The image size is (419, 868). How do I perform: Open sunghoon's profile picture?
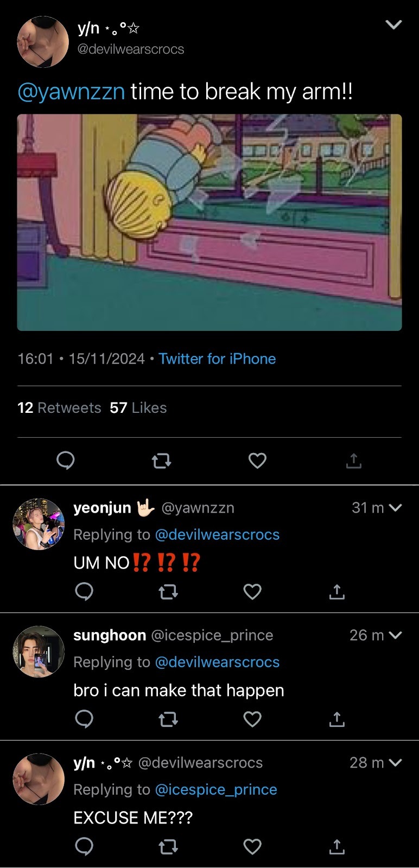[39, 652]
